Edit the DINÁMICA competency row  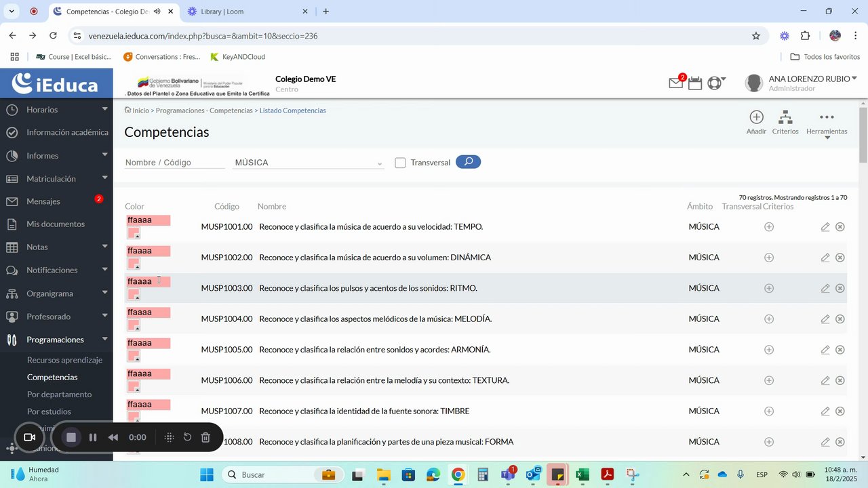click(x=825, y=258)
